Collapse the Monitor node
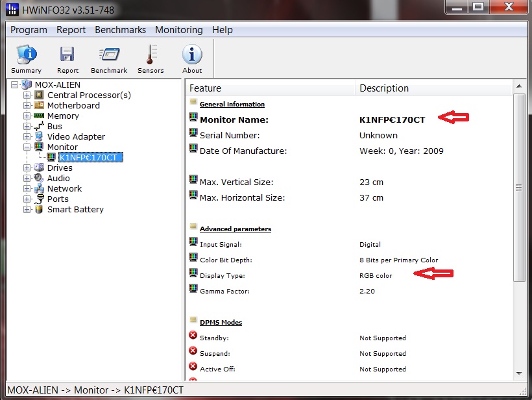The width and height of the screenshot is (532, 400). point(27,147)
